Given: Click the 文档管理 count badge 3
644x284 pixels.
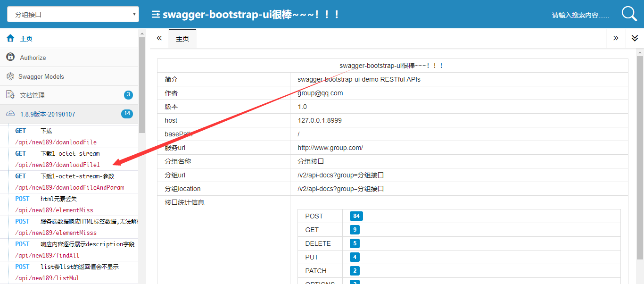Looking at the screenshot, I should (128, 95).
